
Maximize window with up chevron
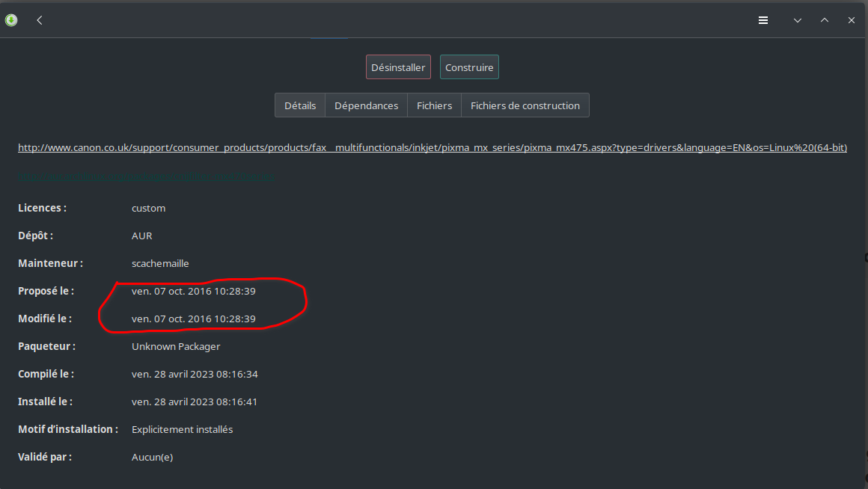tap(825, 20)
